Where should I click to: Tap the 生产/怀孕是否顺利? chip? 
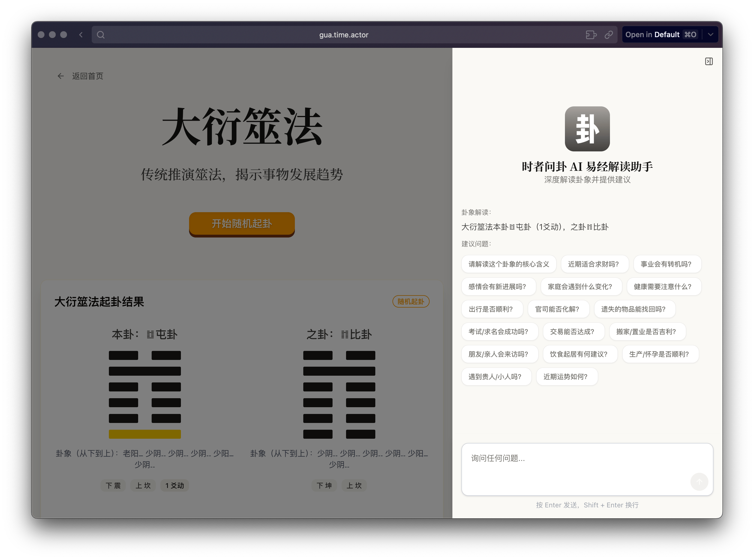660,354
